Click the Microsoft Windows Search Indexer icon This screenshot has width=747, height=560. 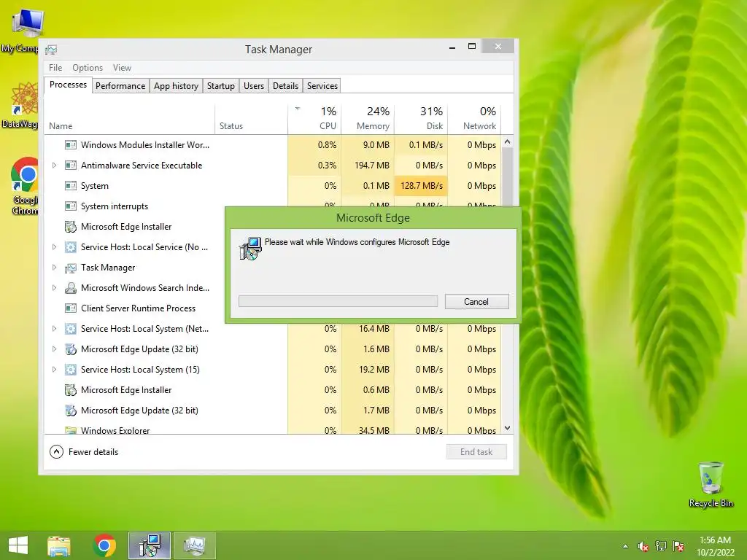tap(71, 288)
